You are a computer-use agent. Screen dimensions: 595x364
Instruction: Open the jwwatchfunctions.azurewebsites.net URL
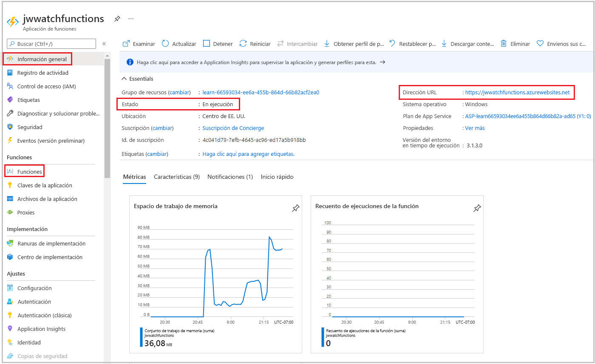point(517,92)
